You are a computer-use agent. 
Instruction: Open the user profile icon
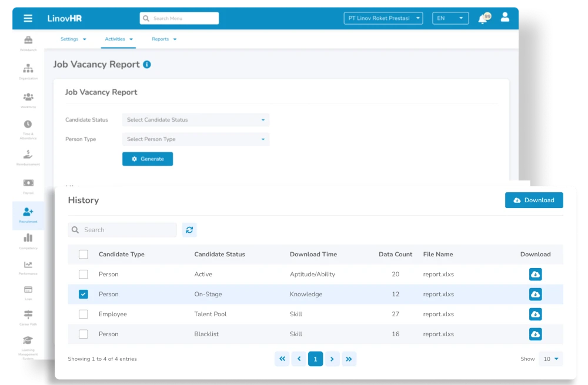click(x=505, y=17)
